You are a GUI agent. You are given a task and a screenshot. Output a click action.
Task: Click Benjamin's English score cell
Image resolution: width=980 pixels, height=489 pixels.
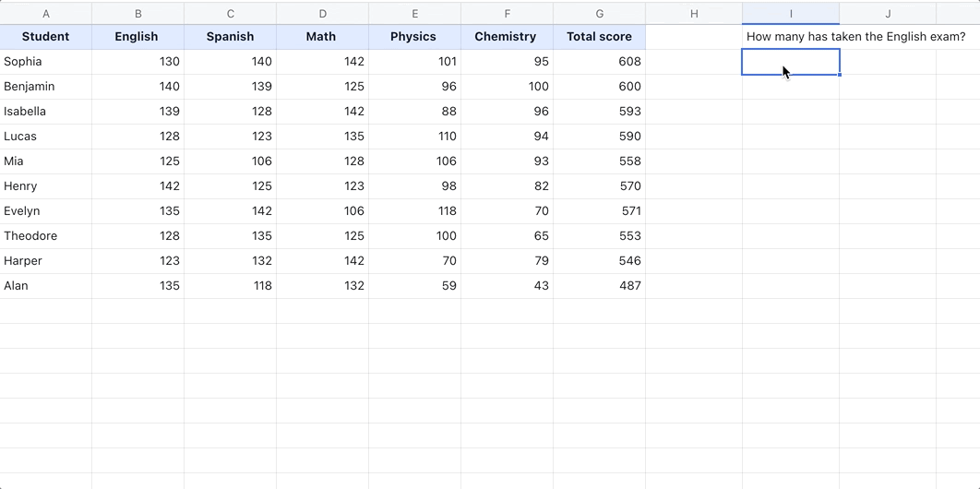pyautogui.click(x=137, y=87)
